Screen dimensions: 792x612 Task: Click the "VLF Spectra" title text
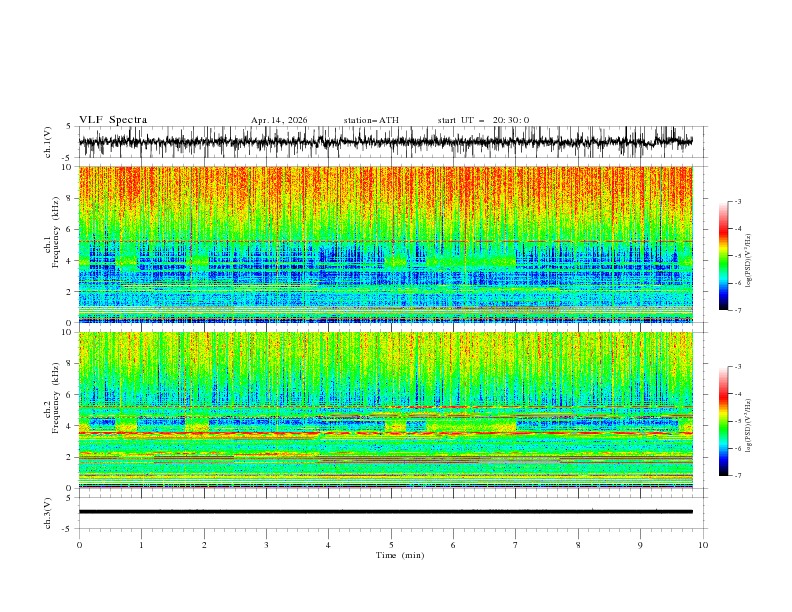click(113, 120)
